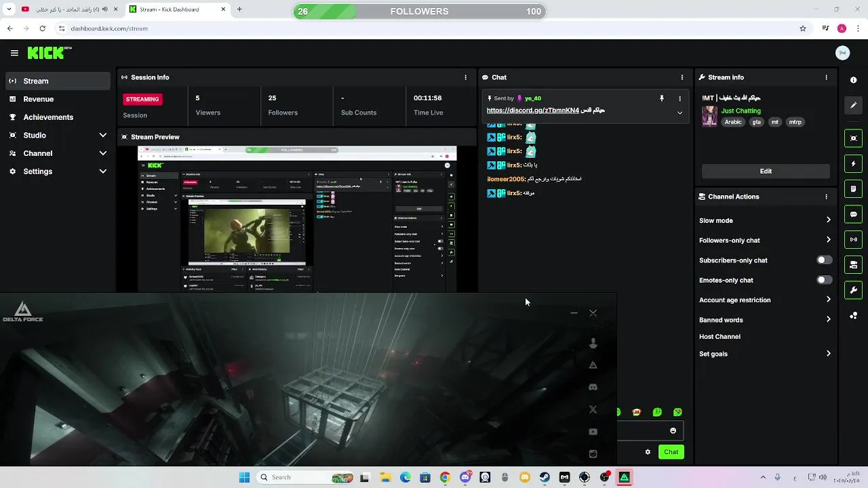The image size is (868, 488).
Task: Click the broadcast signal icon in right toolbar
Action: (x=853, y=239)
